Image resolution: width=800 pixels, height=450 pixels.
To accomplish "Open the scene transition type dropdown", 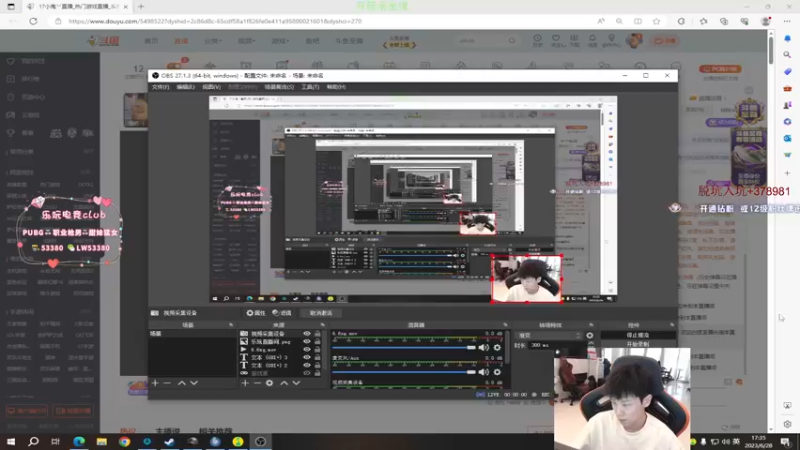I will point(548,335).
